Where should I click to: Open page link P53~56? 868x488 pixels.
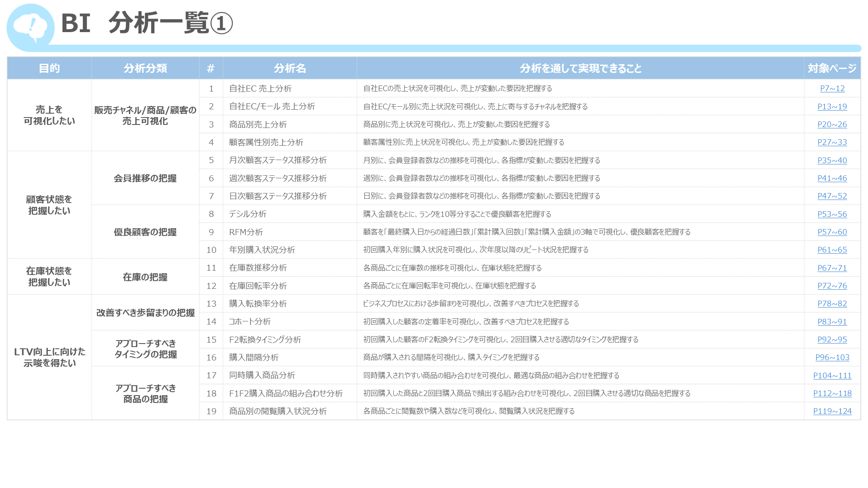click(832, 214)
